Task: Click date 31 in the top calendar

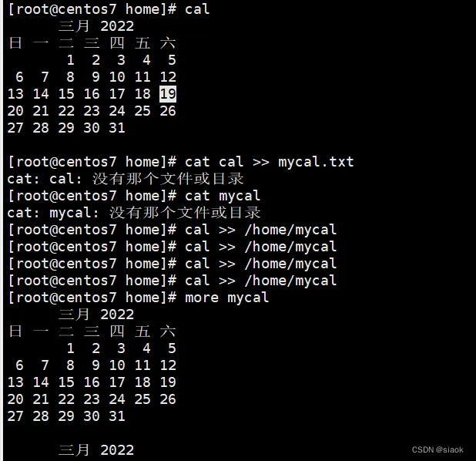Action: pyautogui.click(x=117, y=128)
